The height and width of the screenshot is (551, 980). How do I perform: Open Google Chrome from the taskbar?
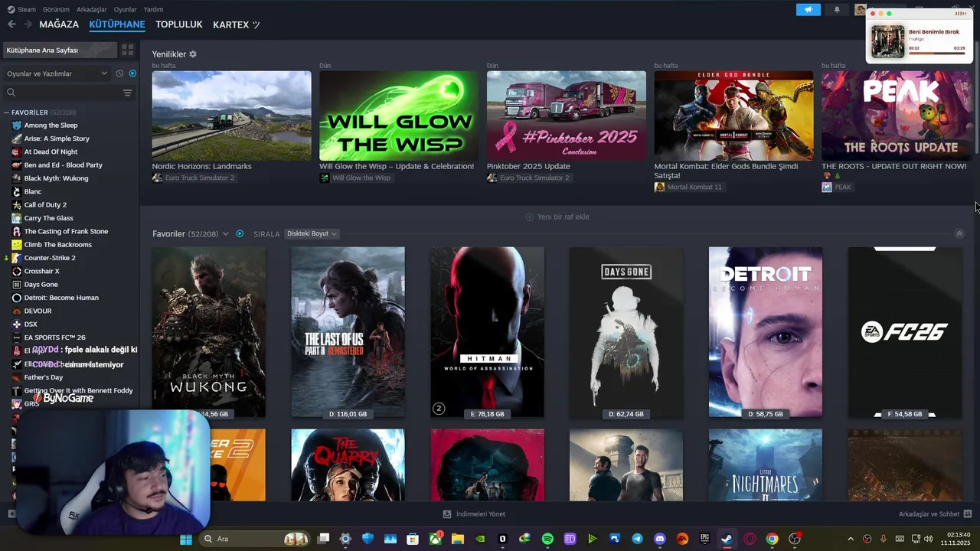point(772,539)
